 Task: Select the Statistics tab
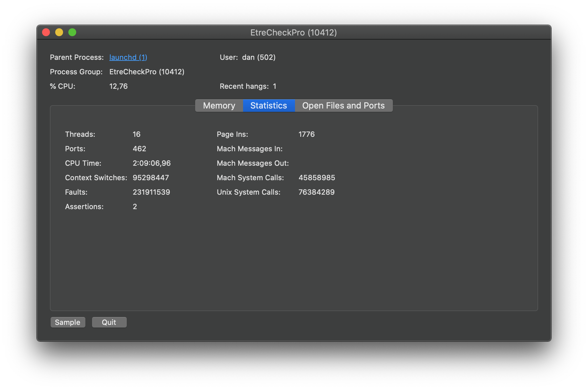[x=269, y=106]
